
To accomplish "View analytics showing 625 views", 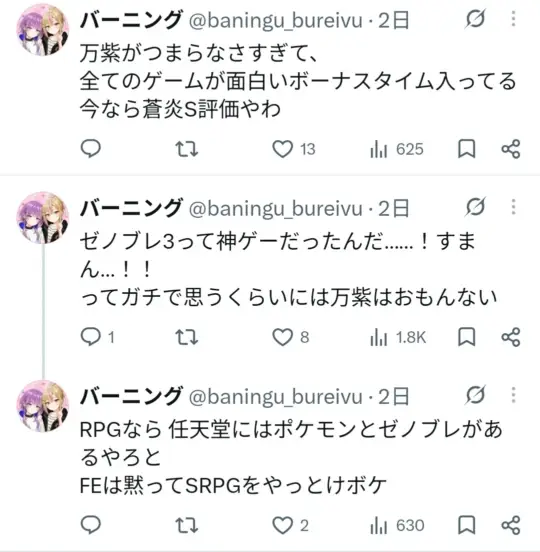I will [x=396, y=149].
